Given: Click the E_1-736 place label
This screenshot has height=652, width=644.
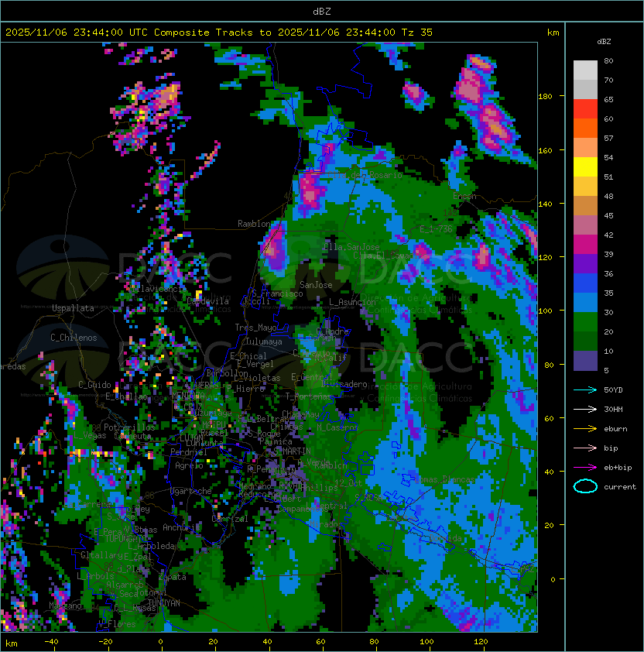Looking at the screenshot, I should coord(436,228).
